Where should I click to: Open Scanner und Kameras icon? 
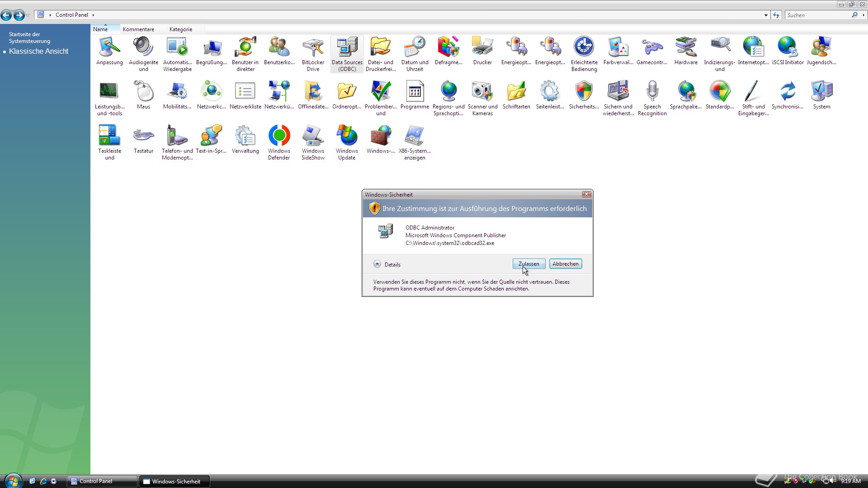pos(482,99)
